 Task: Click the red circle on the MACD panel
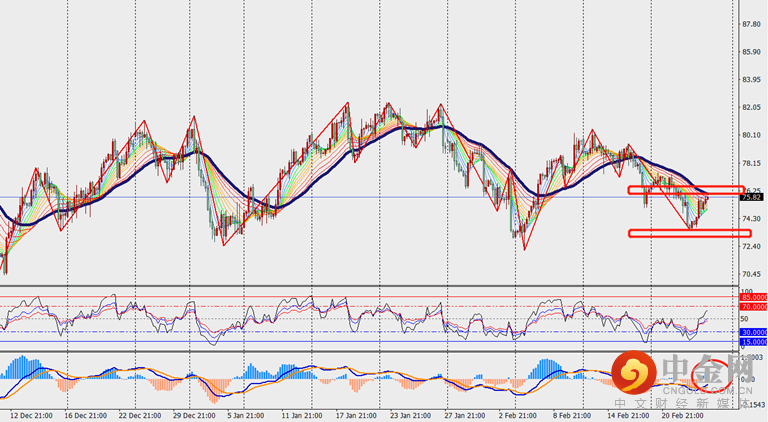pyautogui.click(x=716, y=374)
